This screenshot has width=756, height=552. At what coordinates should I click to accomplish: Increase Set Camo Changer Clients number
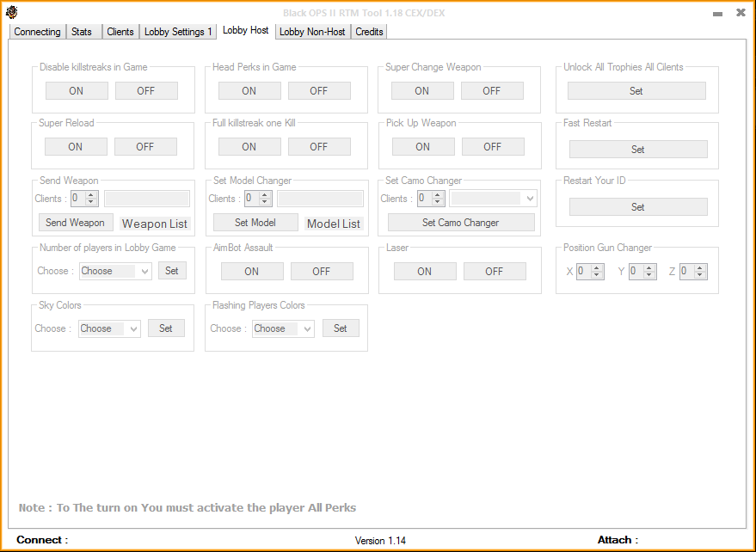(x=438, y=195)
